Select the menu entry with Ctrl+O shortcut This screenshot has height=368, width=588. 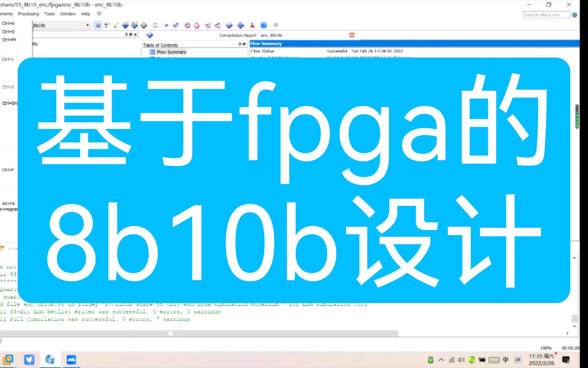click(8, 32)
